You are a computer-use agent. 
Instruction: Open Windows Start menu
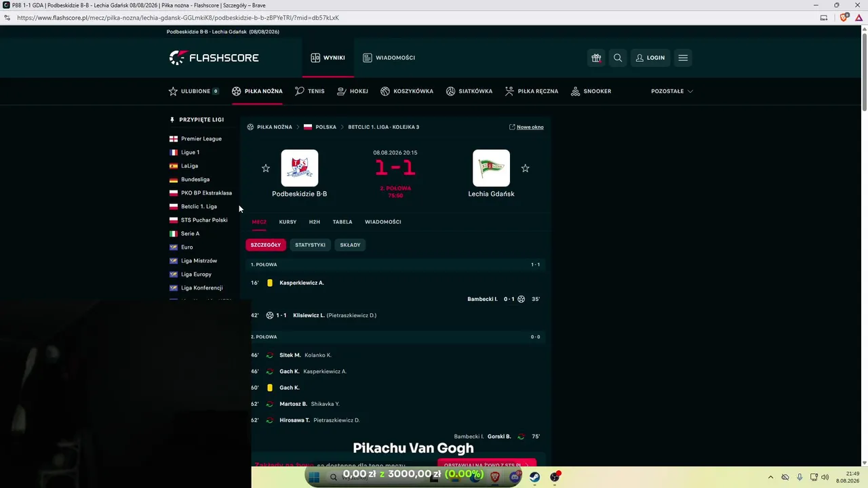point(313,477)
